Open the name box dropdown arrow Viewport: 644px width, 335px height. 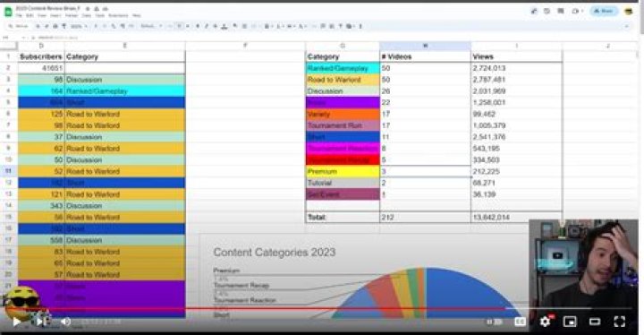pyautogui.click(x=23, y=37)
